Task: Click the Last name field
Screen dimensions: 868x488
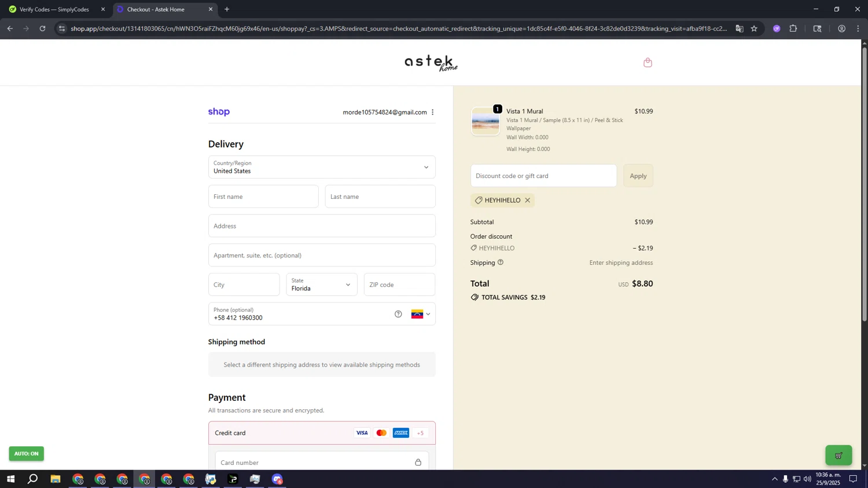Action: (380, 197)
